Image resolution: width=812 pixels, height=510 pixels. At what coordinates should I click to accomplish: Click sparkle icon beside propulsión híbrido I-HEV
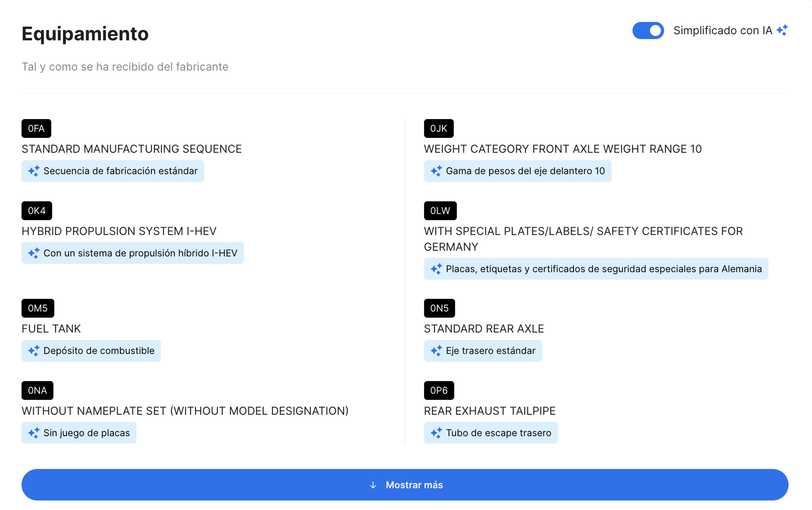[x=34, y=253]
